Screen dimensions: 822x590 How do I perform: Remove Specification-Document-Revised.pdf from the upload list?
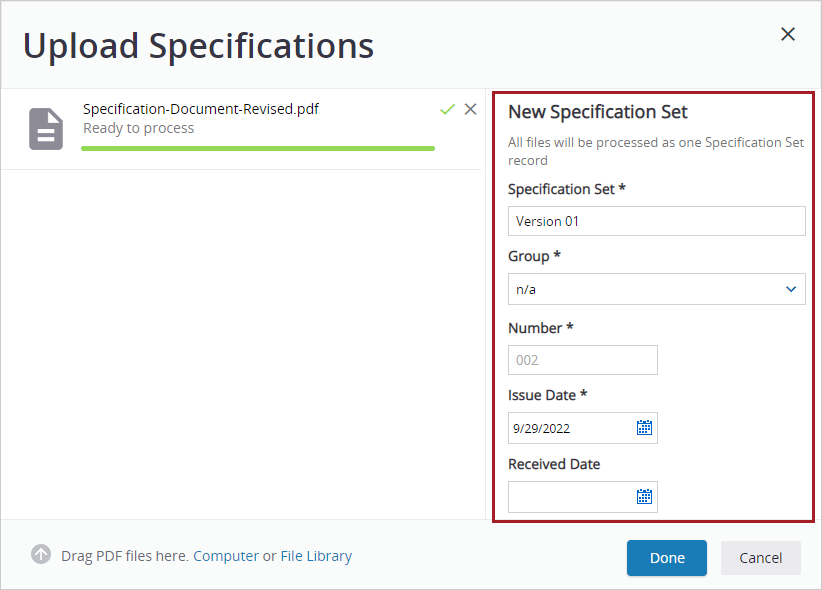tap(471, 109)
